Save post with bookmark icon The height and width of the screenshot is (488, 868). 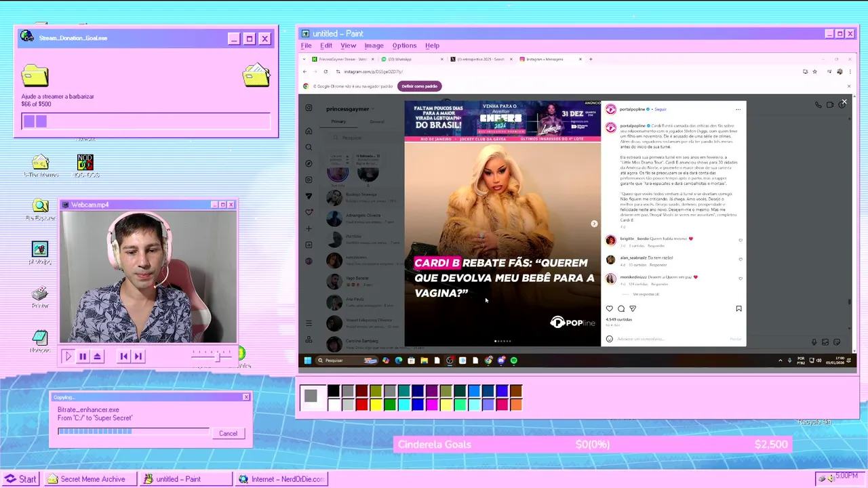point(738,308)
